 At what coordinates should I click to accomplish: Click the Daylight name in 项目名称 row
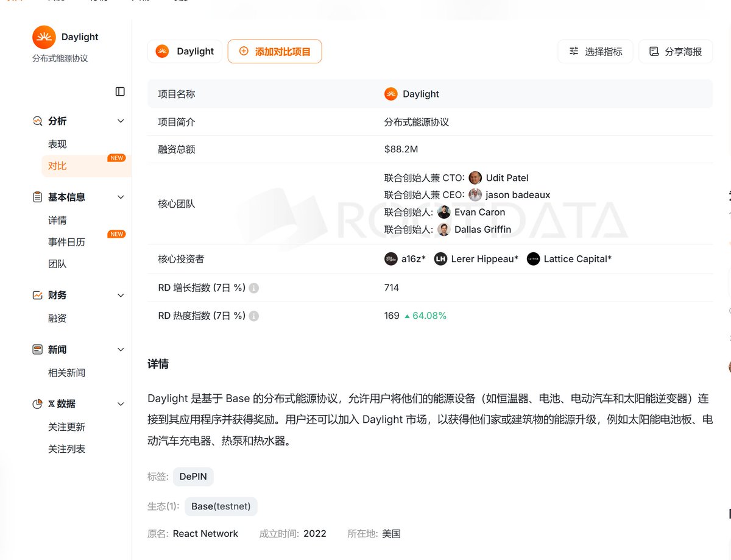(x=421, y=94)
